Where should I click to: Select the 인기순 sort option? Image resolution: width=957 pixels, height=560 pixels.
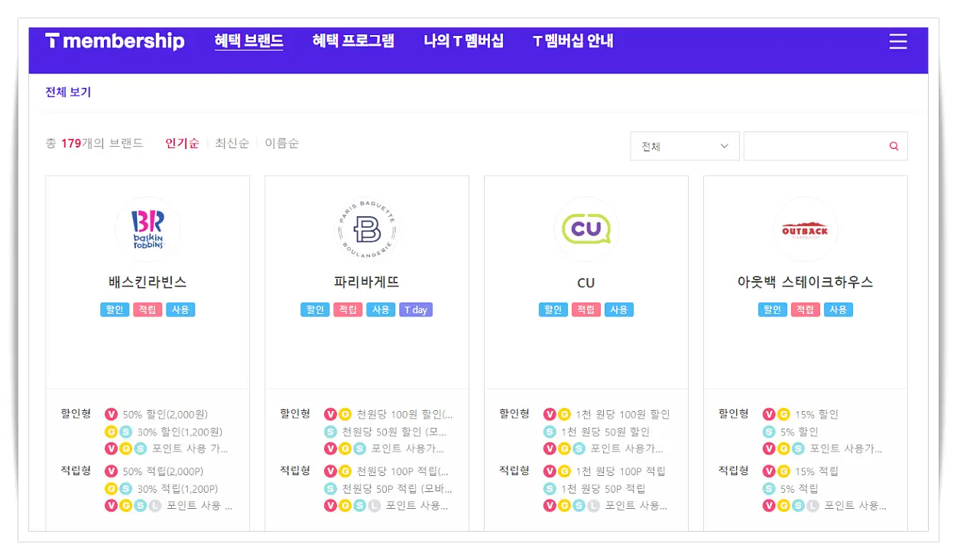click(x=181, y=143)
